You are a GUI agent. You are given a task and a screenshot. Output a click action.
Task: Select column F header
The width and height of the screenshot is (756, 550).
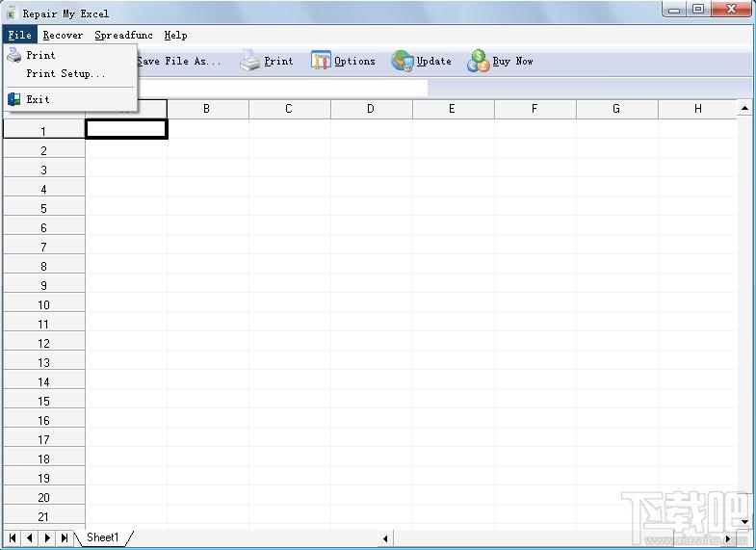(535, 109)
